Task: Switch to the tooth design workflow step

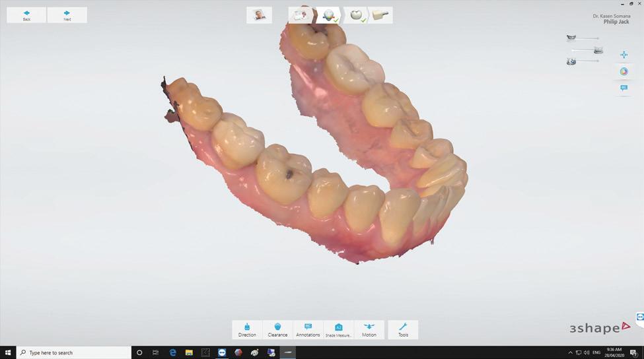Action: tap(355, 15)
